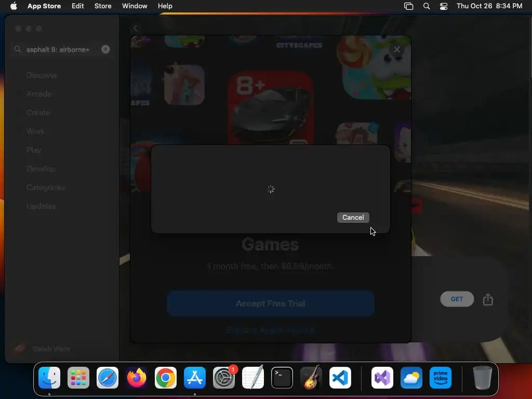
Task: Open Prime Video from the Dock
Action: [441, 378]
